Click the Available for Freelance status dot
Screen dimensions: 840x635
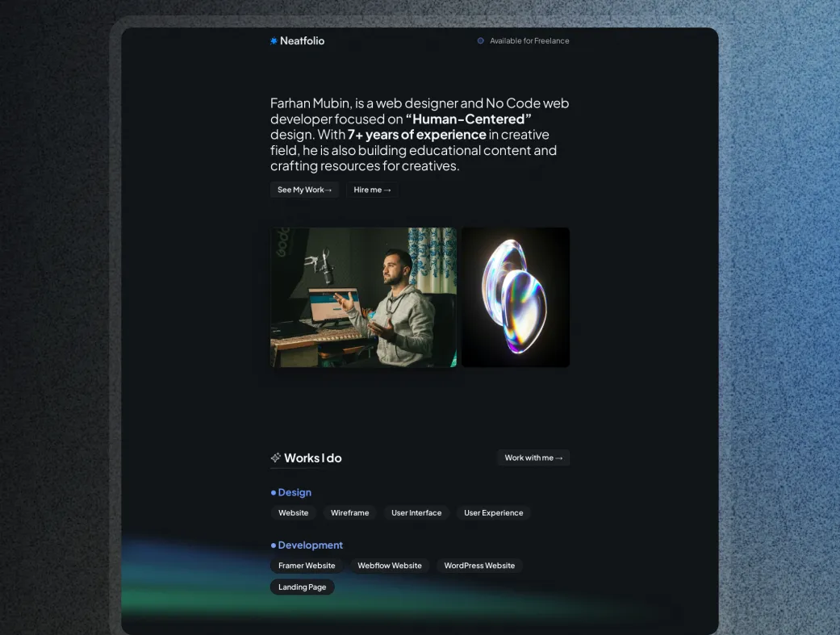(481, 41)
